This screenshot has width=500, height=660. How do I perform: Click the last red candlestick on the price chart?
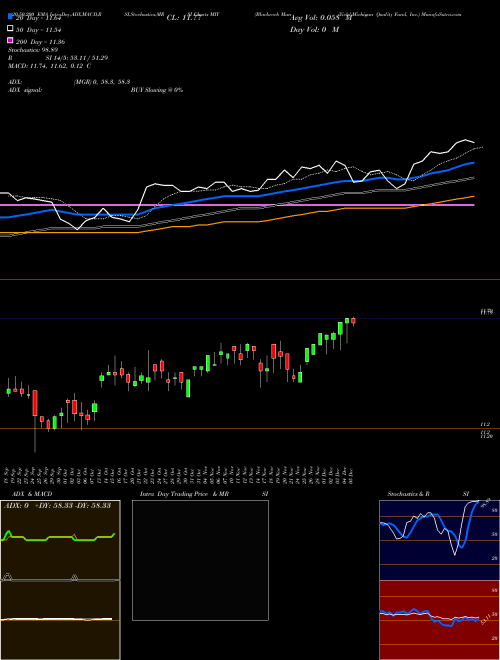click(x=354, y=321)
